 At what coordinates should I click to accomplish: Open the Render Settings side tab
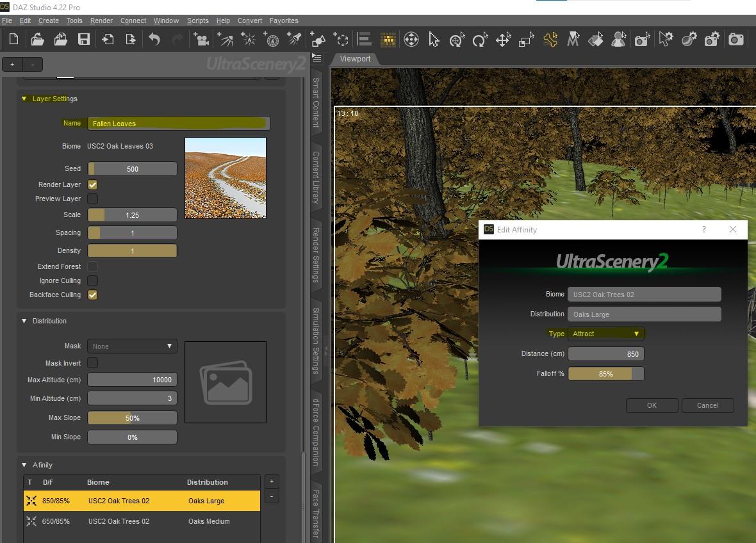[x=316, y=255]
